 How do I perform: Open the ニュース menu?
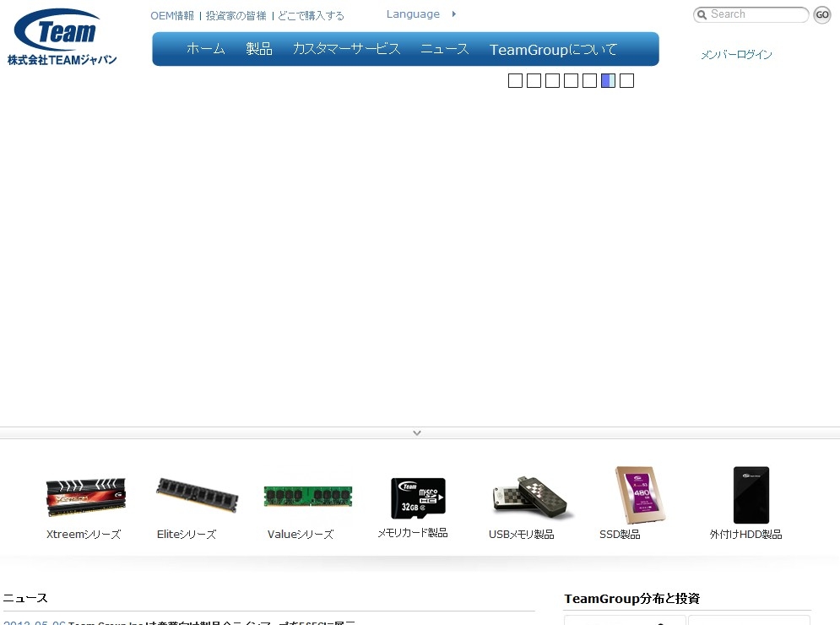(445, 49)
